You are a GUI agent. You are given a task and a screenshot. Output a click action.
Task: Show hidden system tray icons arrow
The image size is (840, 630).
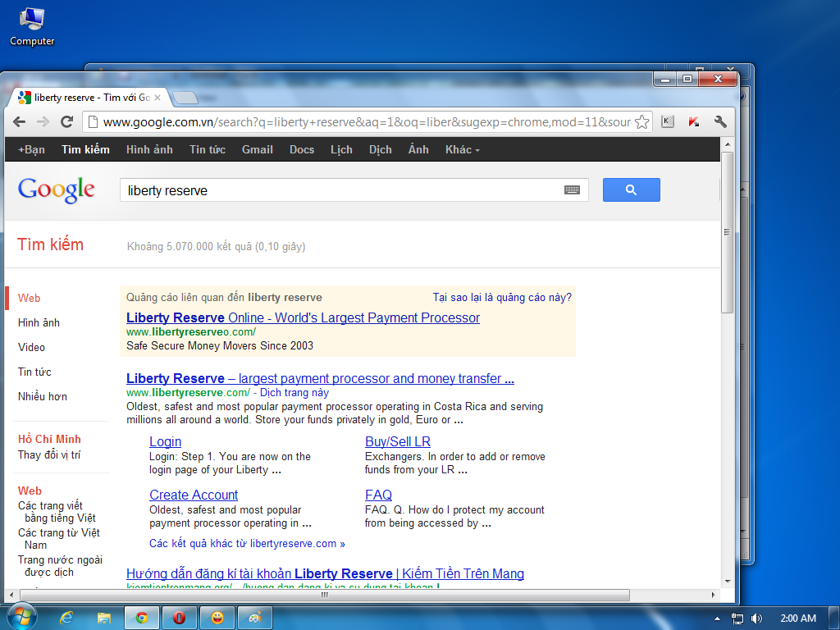pyautogui.click(x=717, y=619)
